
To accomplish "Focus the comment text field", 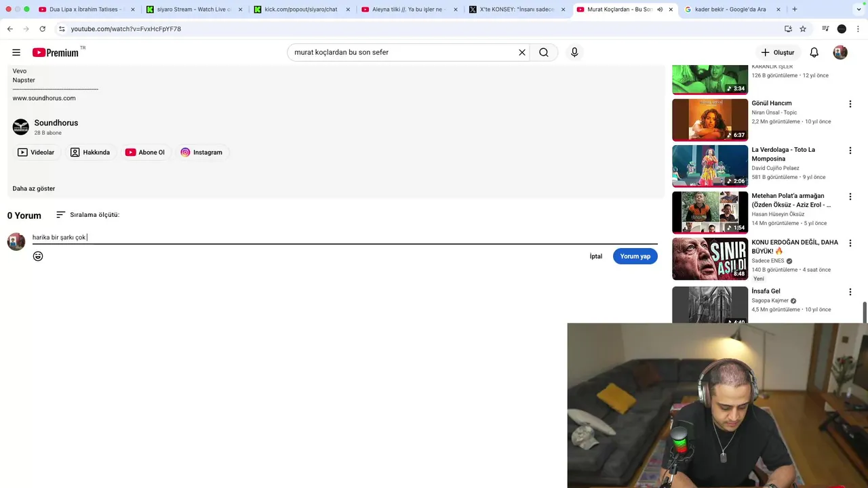I will pos(344,237).
